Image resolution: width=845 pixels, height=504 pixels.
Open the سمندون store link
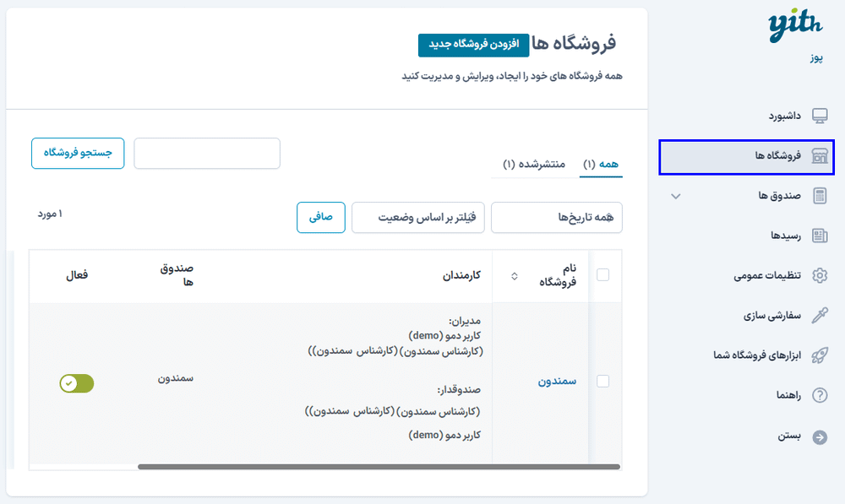557,382
